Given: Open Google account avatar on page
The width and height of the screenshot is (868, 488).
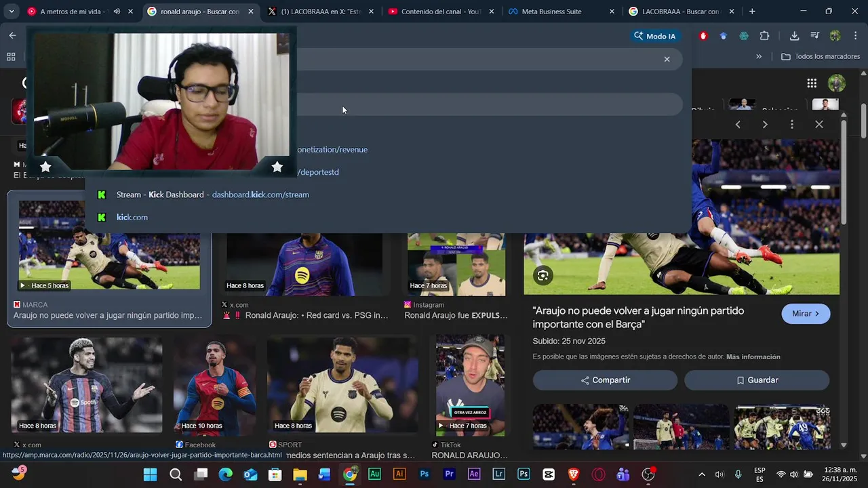Looking at the screenshot, I should (836, 83).
